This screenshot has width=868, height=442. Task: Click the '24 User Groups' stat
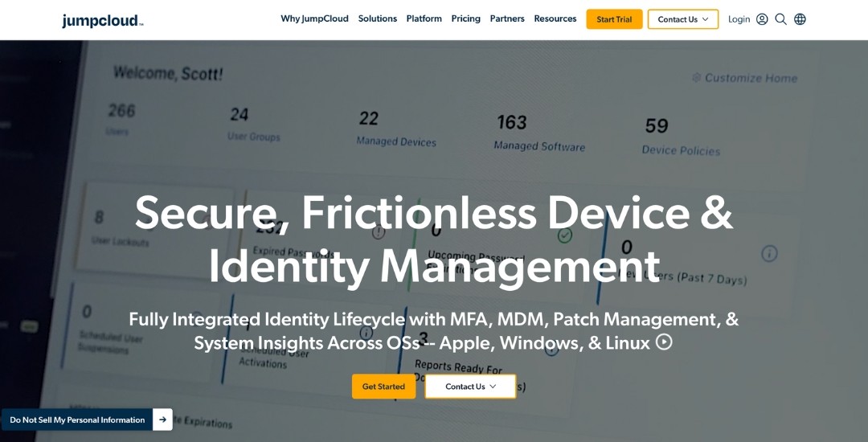pyautogui.click(x=253, y=125)
